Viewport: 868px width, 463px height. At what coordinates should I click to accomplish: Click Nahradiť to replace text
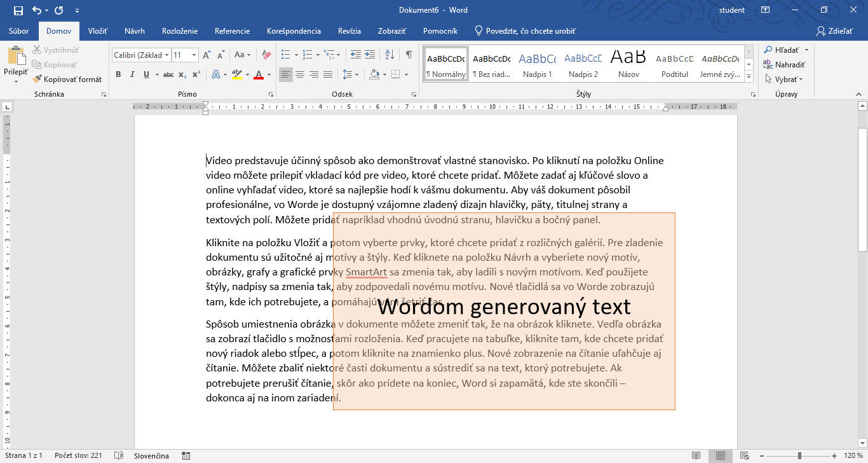[x=785, y=64]
